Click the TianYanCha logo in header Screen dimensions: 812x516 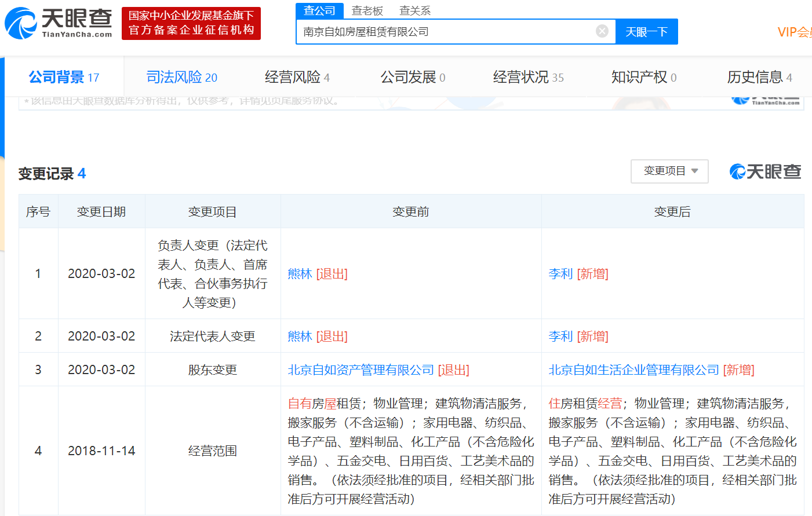coord(58,23)
